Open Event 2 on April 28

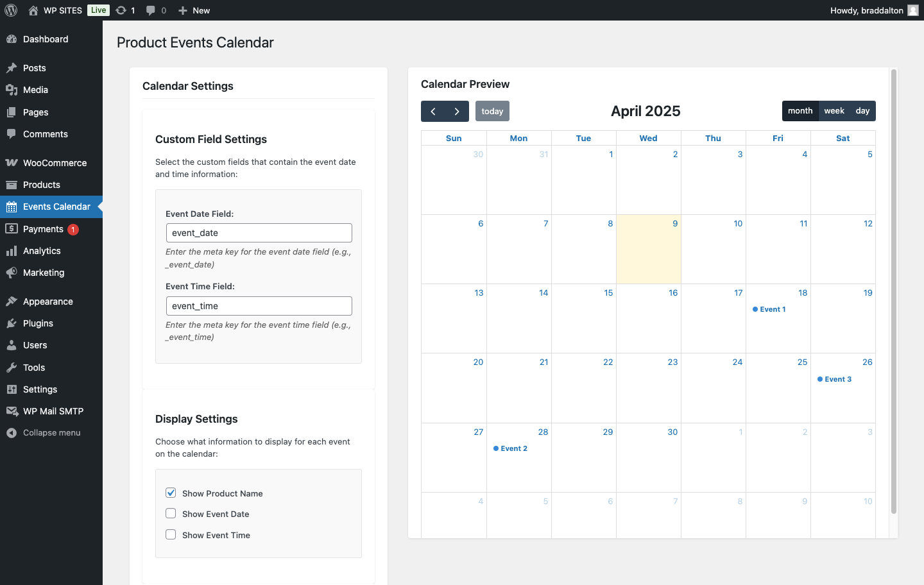[x=513, y=448]
